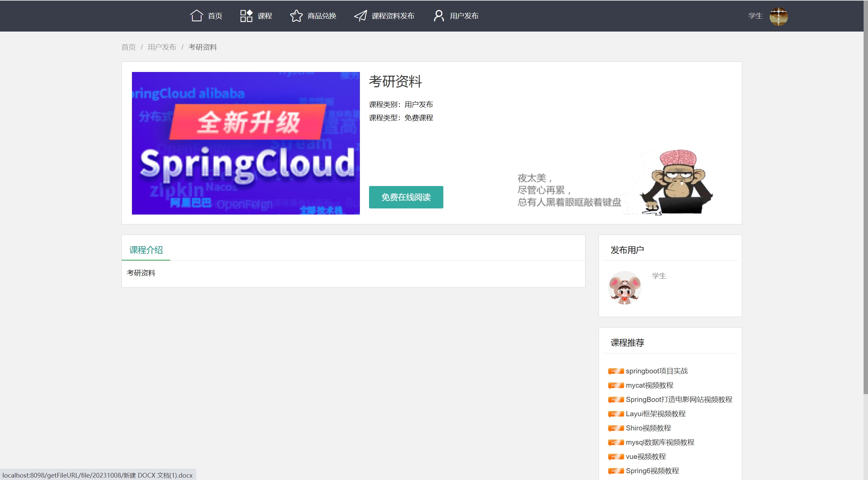Image resolution: width=868 pixels, height=480 pixels.
Task: Click the HOT badge beside springboot项目实战
Action: (616, 371)
